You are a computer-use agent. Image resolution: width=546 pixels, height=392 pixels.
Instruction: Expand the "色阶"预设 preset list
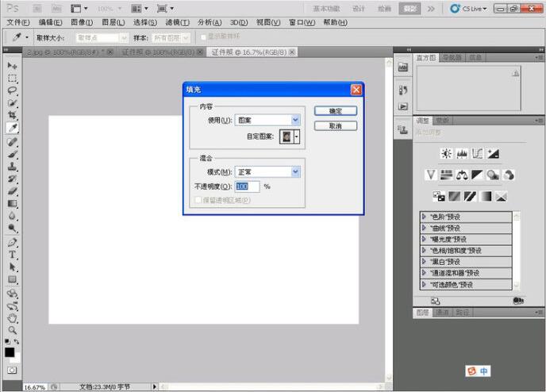(x=425, y=217)
